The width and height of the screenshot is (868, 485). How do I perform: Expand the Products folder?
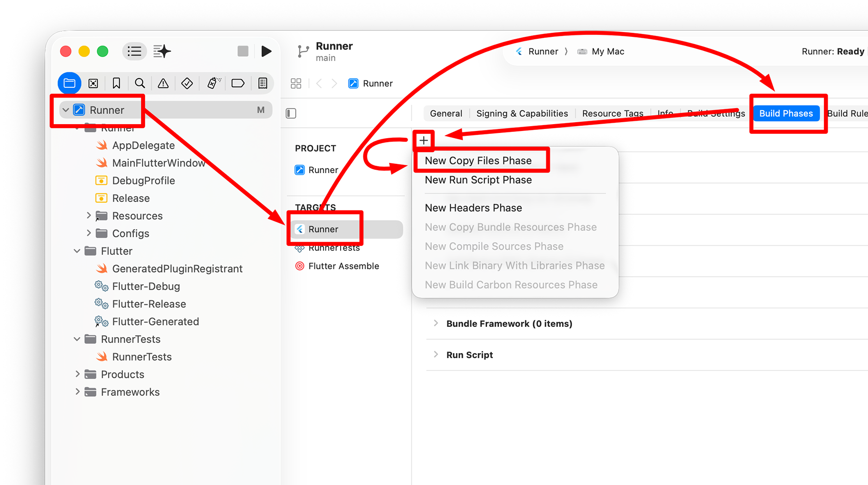(x=77, y=374)
